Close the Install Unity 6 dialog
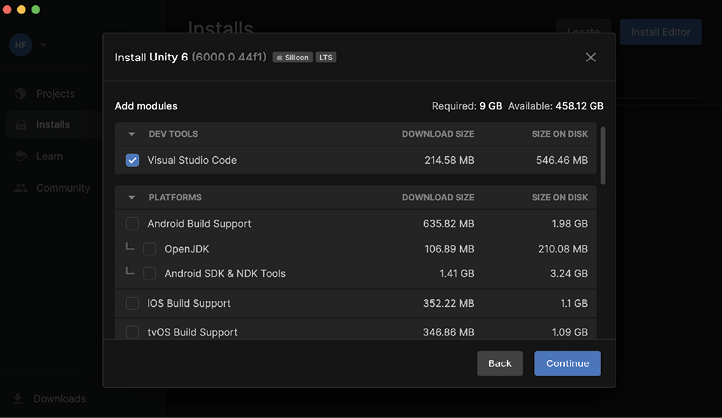Screen dimensions: 722x418 point(591,57)
